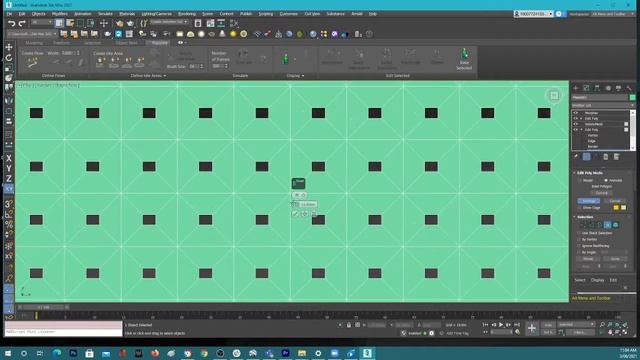Image resolution: width=640 pixels, height=360 pixels.
Task: Toggle the 3D Snaps button
Action: [x=9, y=204]
